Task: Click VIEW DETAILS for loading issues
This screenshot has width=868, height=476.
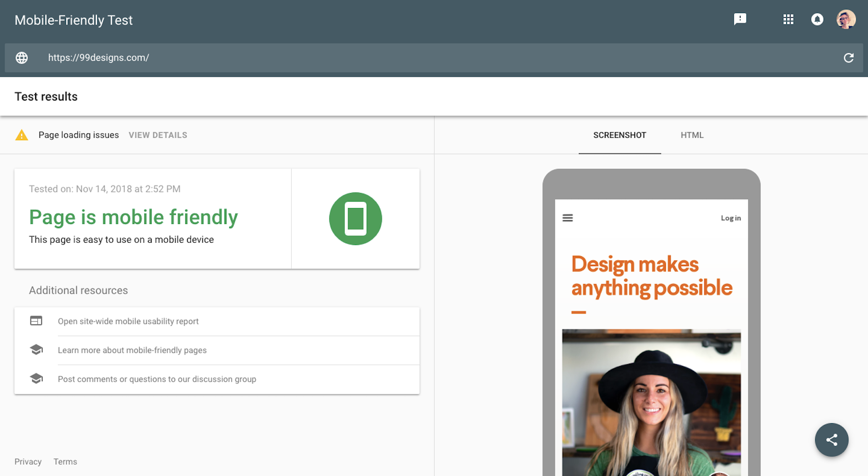Action: pyautogui.click(x=158, y=135)
